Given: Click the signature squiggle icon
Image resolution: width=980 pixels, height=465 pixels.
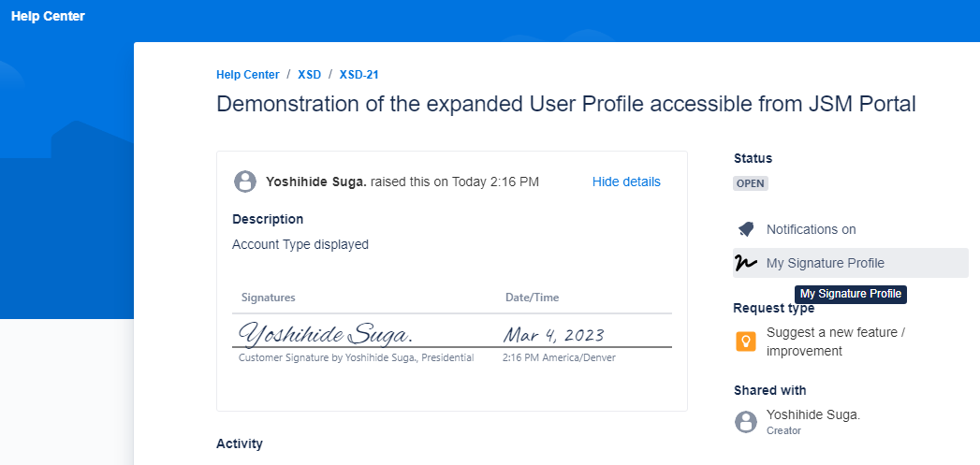Looking at the screenshot, I should (746, 263).
